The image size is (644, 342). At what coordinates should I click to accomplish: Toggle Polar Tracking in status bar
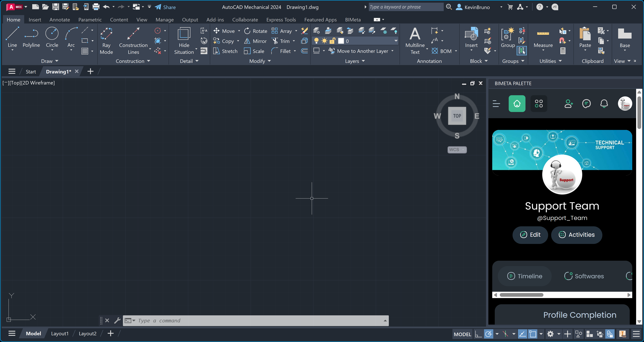[x=489, y=334]
